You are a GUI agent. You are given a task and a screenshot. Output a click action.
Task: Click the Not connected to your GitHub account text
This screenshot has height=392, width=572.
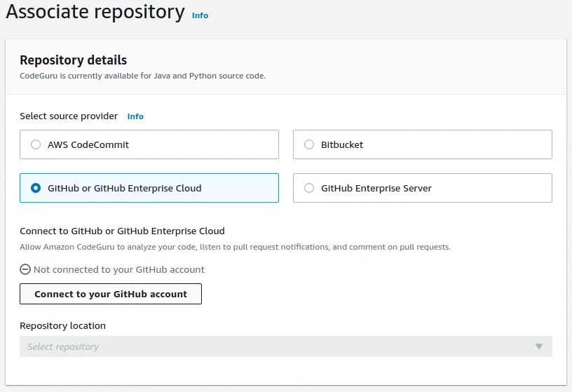pos(119,270)
